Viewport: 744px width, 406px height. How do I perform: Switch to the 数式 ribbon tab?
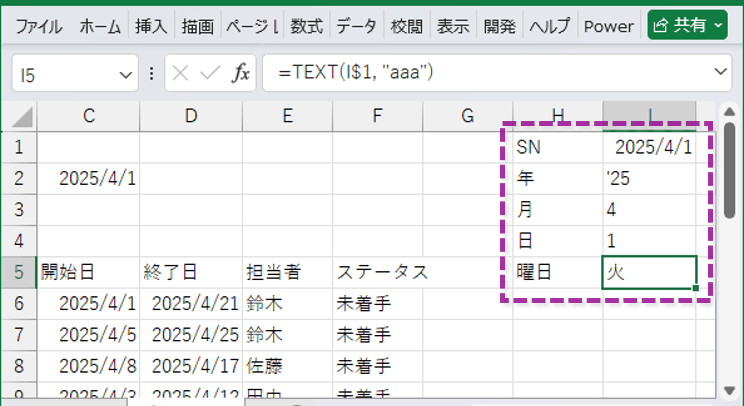(x=307, y=26)
